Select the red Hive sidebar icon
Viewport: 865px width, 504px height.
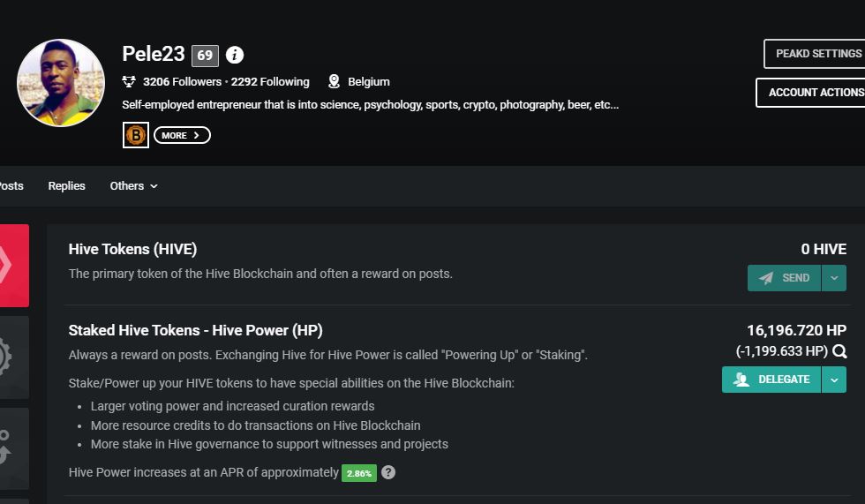point(14,265)
